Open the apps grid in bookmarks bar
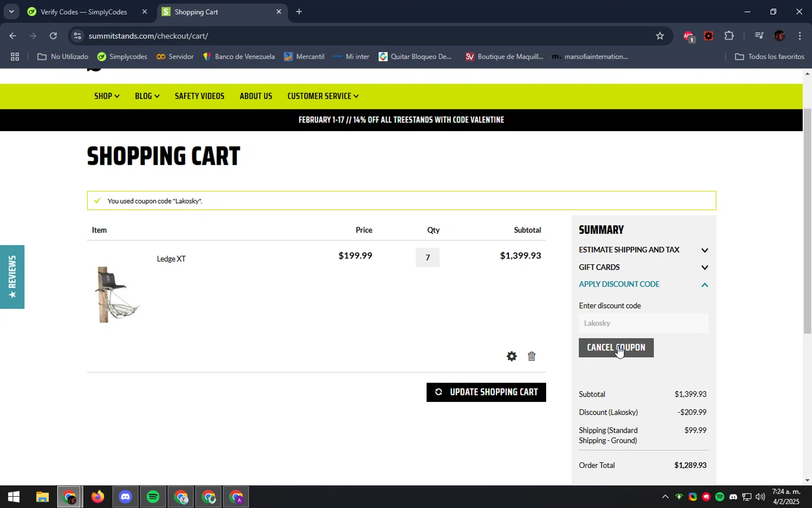Viewport: 812px width, 508px height. (15, 56)
